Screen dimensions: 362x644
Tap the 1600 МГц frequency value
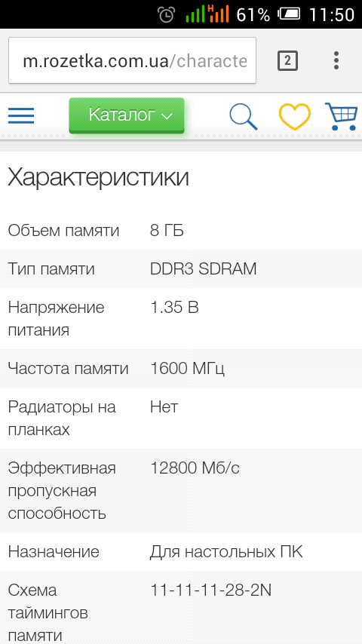click(x=187, y=369)
